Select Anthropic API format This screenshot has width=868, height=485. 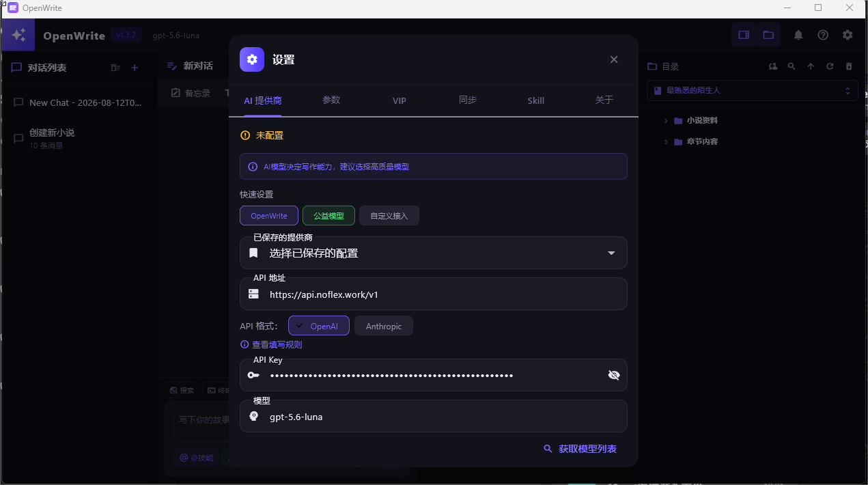pyautogui.click(x=384, y=326)
